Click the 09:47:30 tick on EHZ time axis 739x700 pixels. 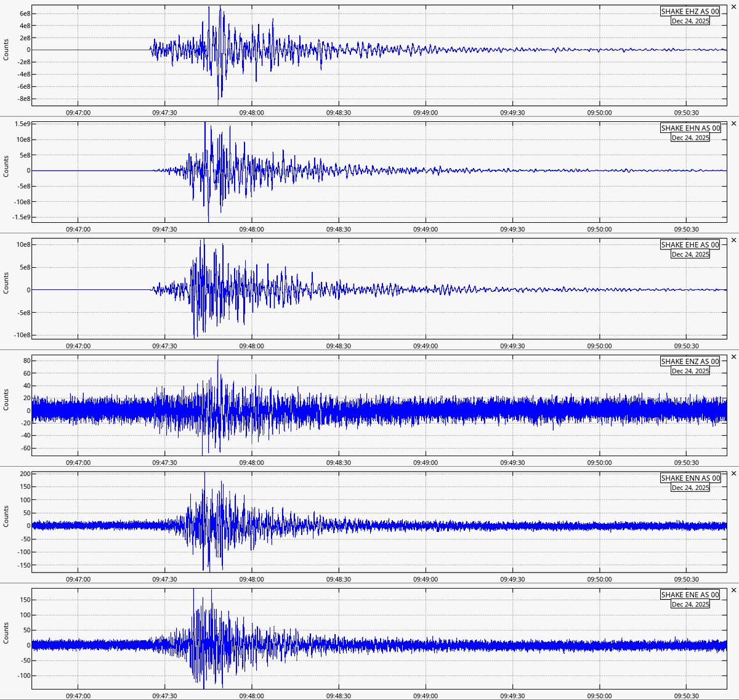click(164, 113)
